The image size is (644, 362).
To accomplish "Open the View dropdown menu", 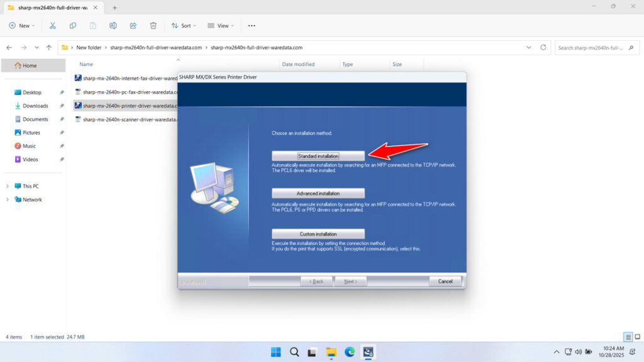I will (221, 26).
